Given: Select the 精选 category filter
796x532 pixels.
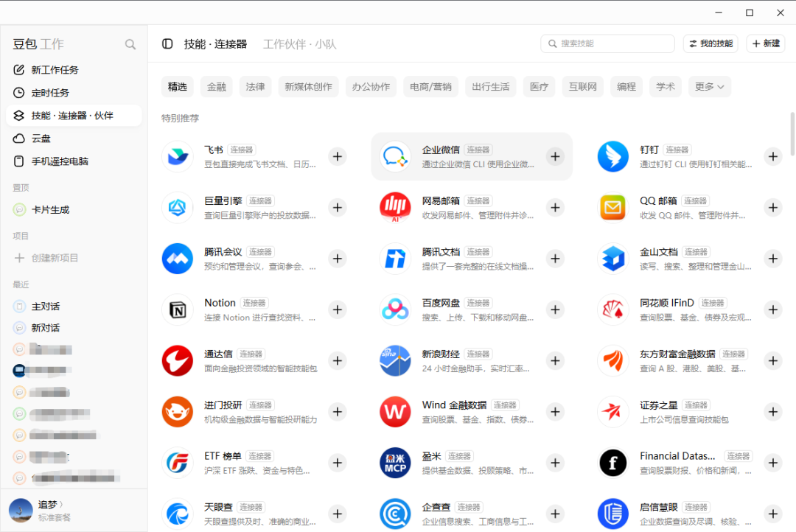Looking at the screenshot, I should click(177, 87).
